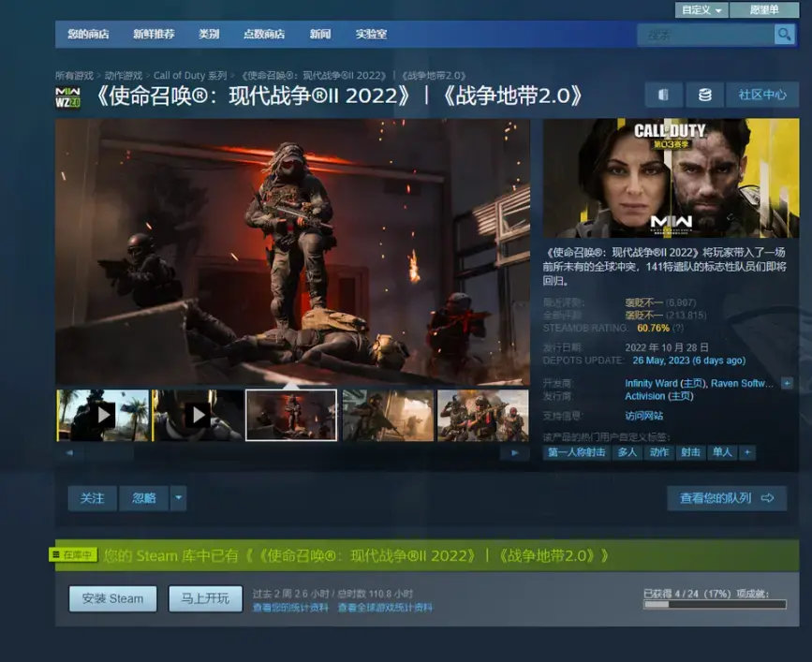Viewport: 812px width, 662px height.
Task: Open the Raven Softw... developer link
Action: click(742, 384)
